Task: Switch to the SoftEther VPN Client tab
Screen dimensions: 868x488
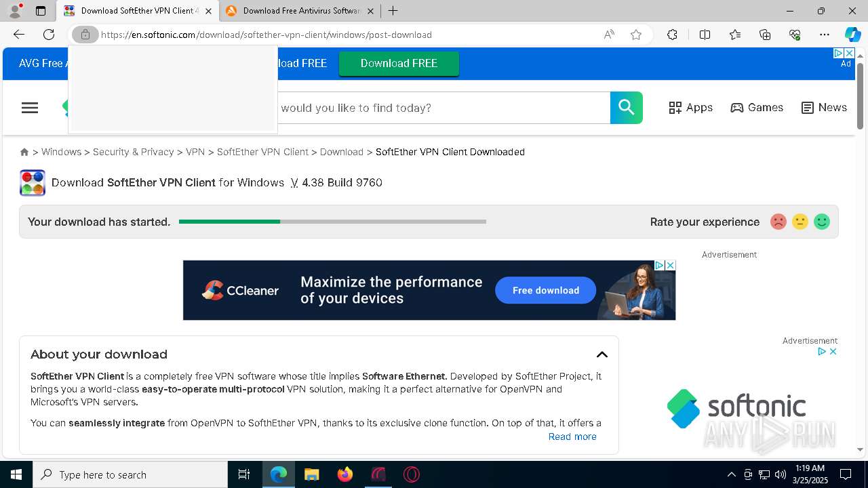Action: [x=139, y=11]
